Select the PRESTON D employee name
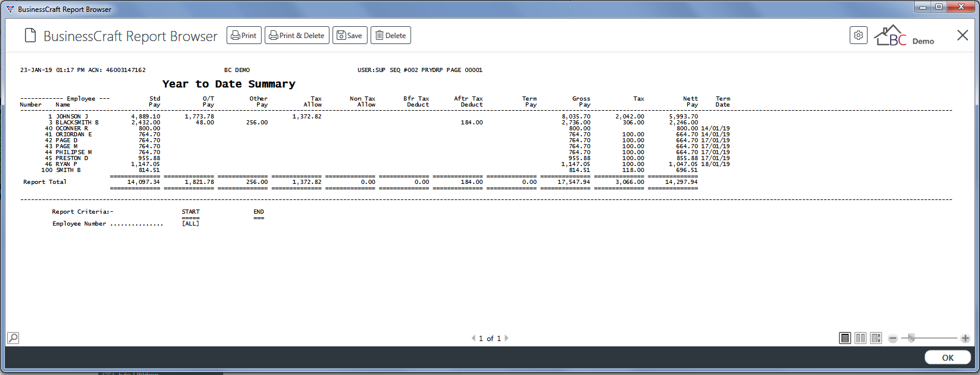 (x=72, y=158)
